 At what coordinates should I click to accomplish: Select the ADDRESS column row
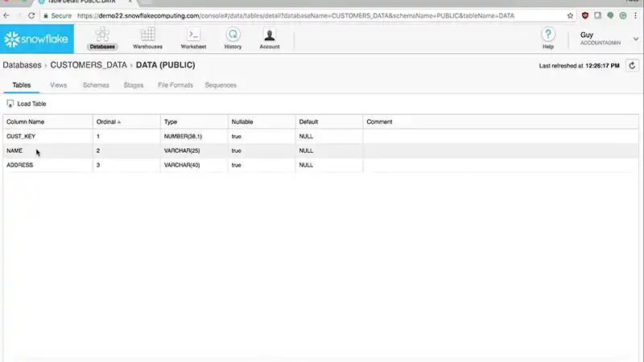pyautogui.click(x=320, y=165)
